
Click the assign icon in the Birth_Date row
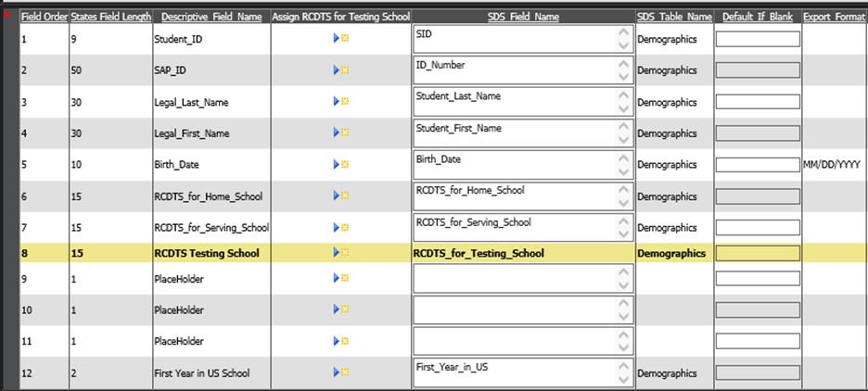[340, 164]
